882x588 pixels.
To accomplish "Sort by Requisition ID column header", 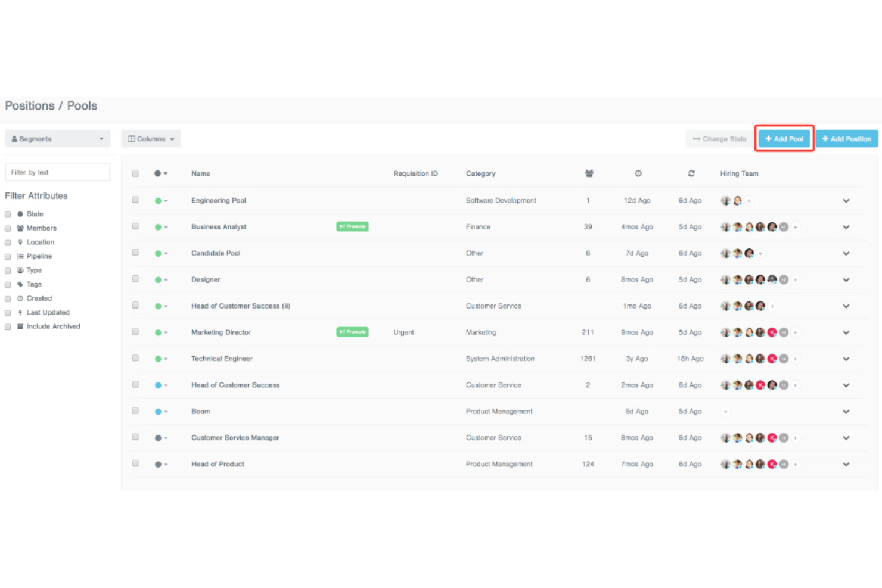I will [415, 173].
